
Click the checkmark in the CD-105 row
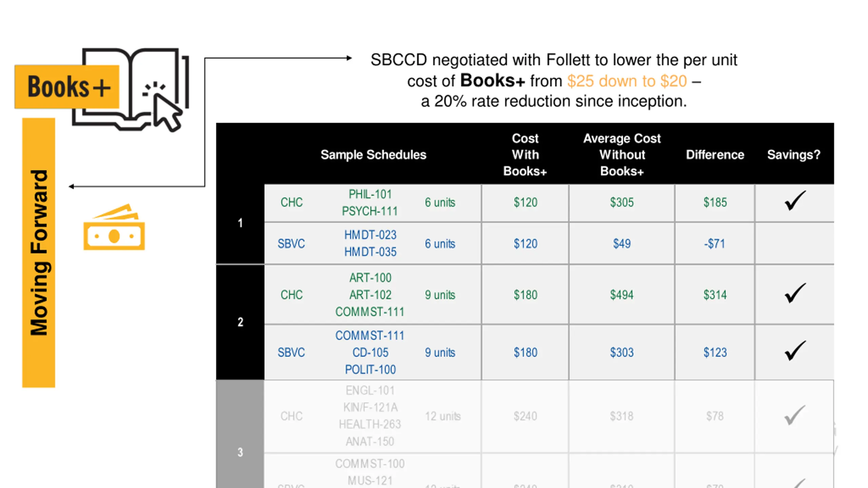pyautogui.click(x=794, y=351)
